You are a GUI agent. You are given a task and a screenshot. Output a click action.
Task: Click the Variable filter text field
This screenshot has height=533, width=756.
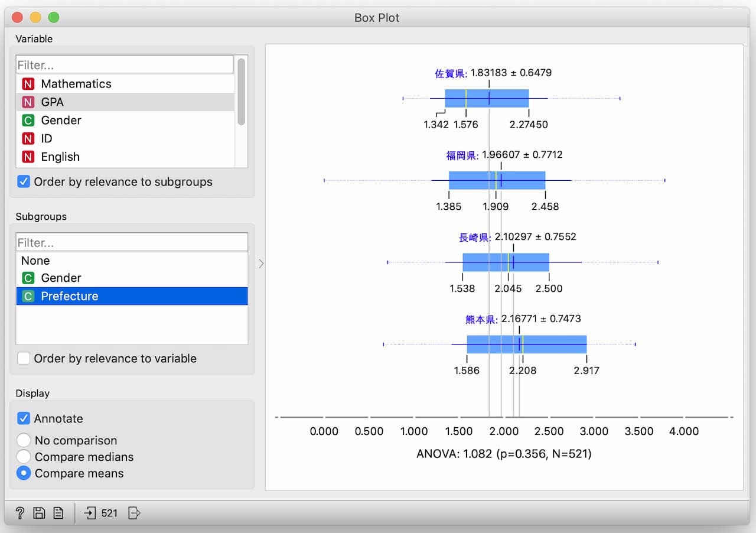click(x=125, y=65)
